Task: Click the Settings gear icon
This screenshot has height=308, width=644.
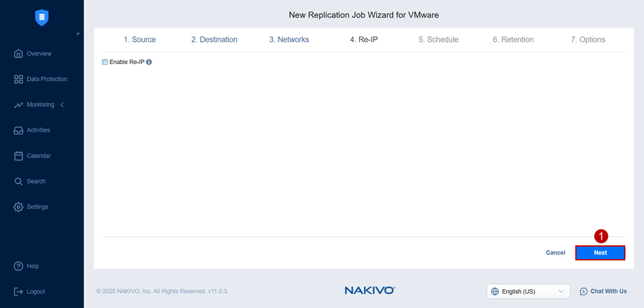Action: click(18, 207)
